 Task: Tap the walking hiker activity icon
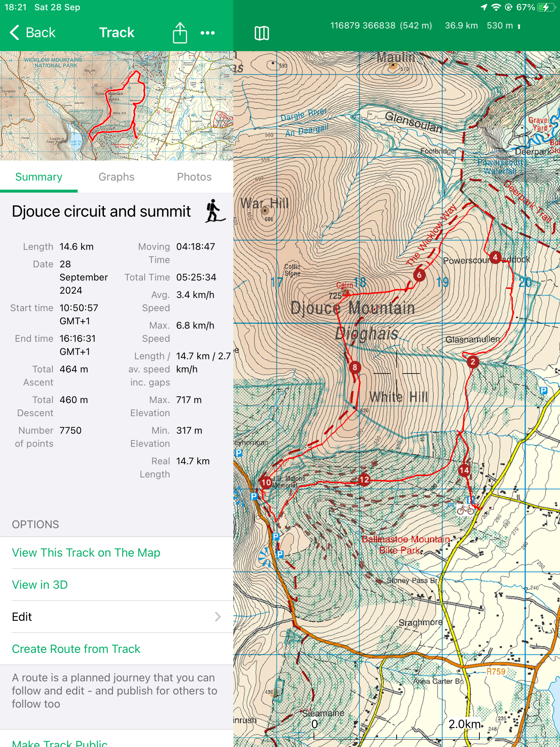pyautogui.click(x=214, y=211)
